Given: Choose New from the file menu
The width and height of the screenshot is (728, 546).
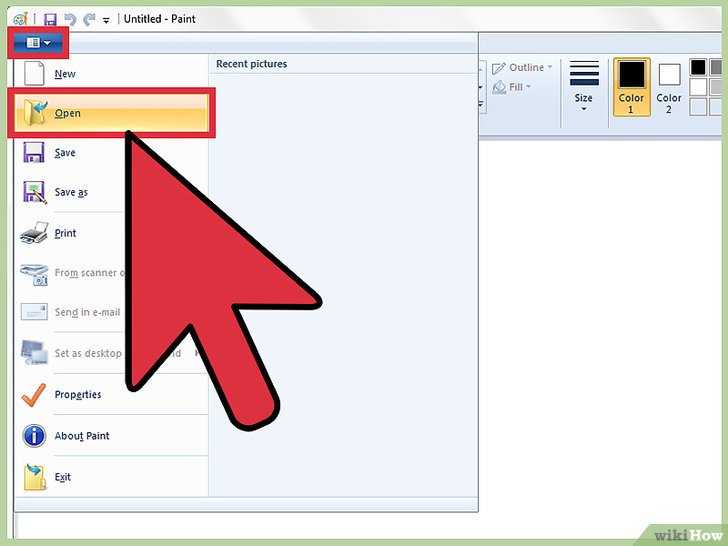Looking at the screenshot, I should pyautogui.click(x=111, y=74).
